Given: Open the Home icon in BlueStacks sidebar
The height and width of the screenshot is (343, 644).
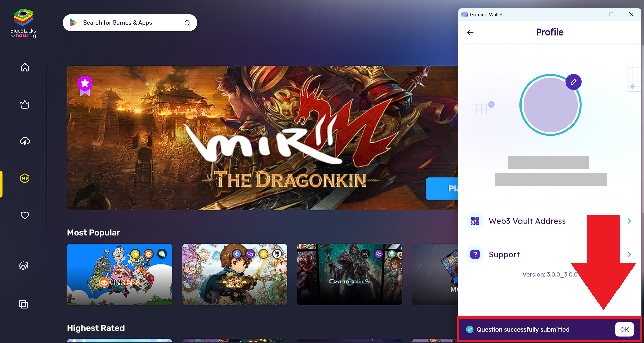Looking at the screenshot, I should pyautogui.click(x=25, y=68).
